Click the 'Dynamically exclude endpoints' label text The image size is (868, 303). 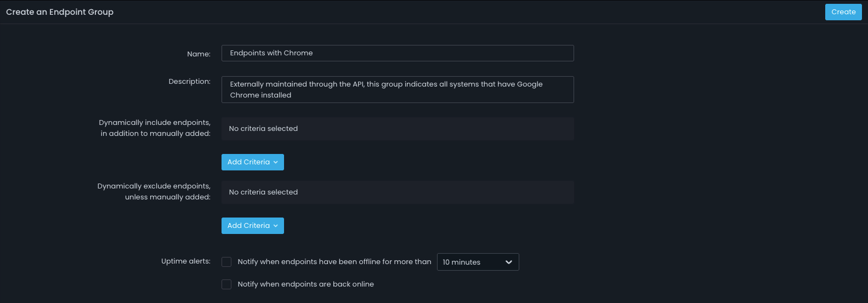154,186
